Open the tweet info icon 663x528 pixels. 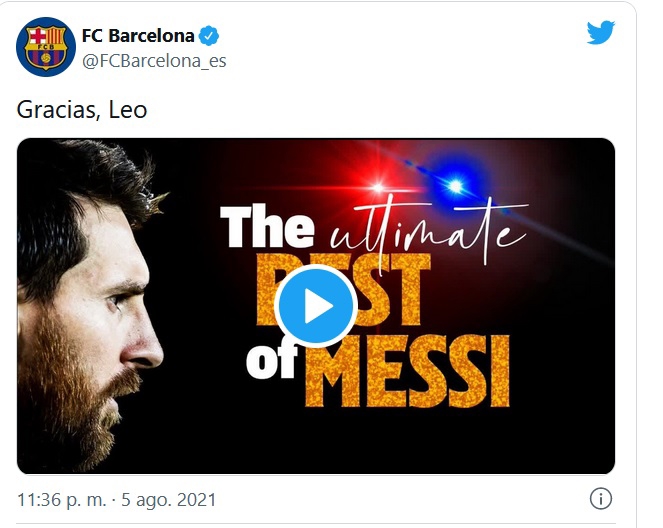point(600,498)
